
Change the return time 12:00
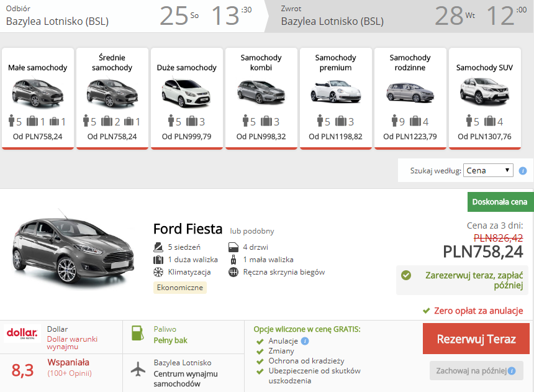[x=507, y=16]
